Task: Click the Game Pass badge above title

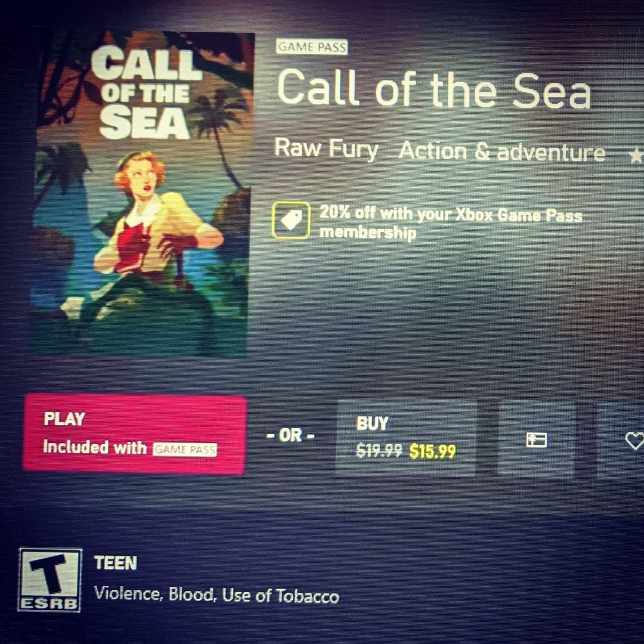Action: coord(312,47)
